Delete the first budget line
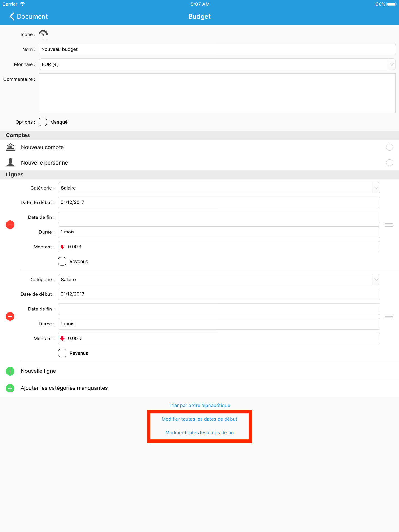This screenshot has height=532, width=399. point(10,225)
